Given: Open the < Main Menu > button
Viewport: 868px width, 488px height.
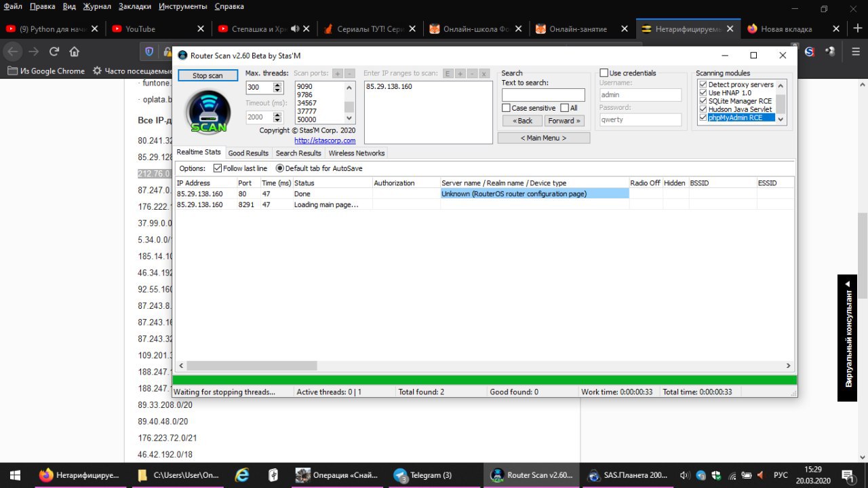Looking at the screenshot, I should pyautogui.click(x=543, y=138).
